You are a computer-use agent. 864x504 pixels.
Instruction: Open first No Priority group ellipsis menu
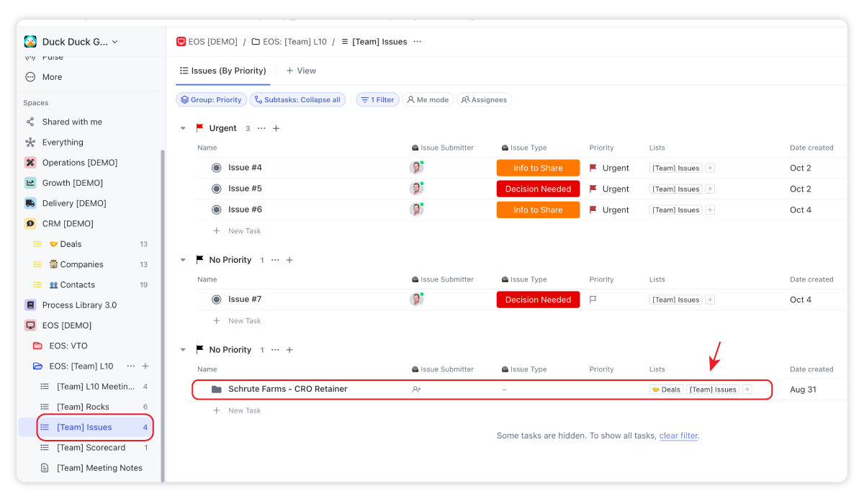click(275, 260)
